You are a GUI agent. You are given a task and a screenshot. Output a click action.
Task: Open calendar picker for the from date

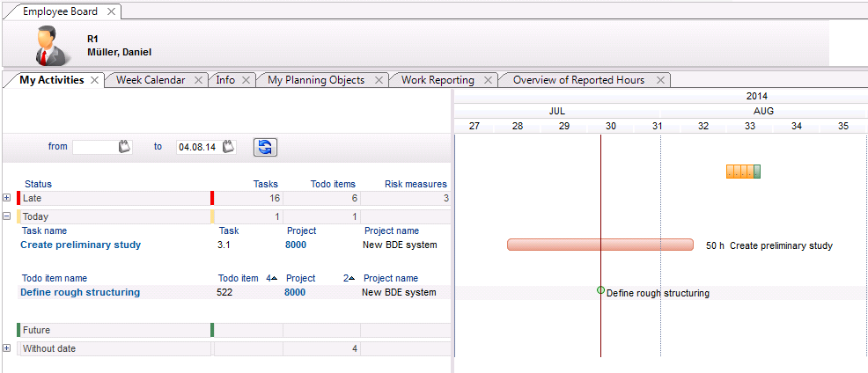(124, 147)
